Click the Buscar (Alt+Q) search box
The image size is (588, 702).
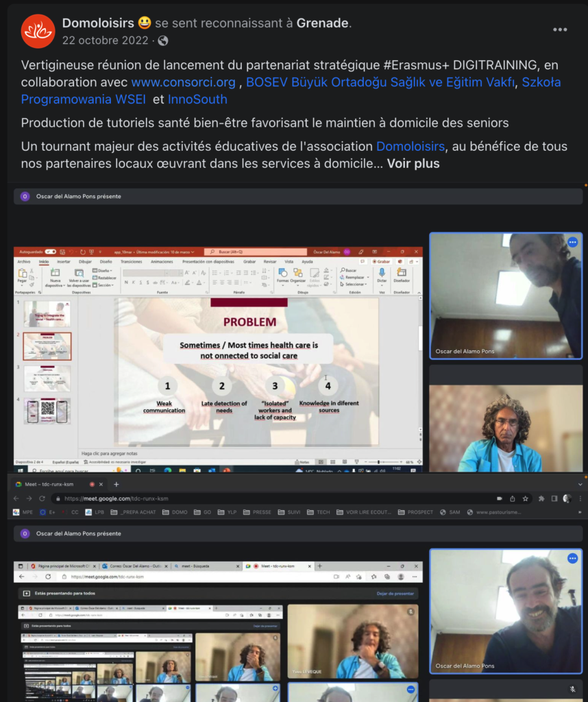(256, 252)
